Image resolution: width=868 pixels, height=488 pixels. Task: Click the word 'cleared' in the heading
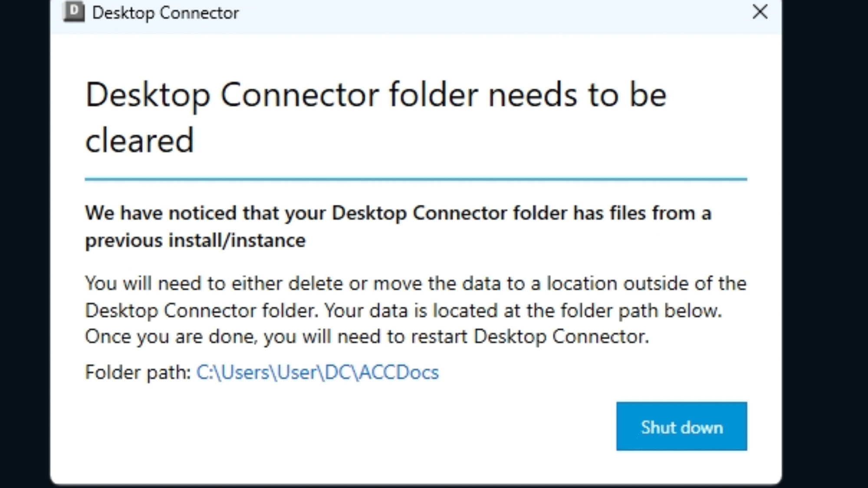tap(139, 141)
